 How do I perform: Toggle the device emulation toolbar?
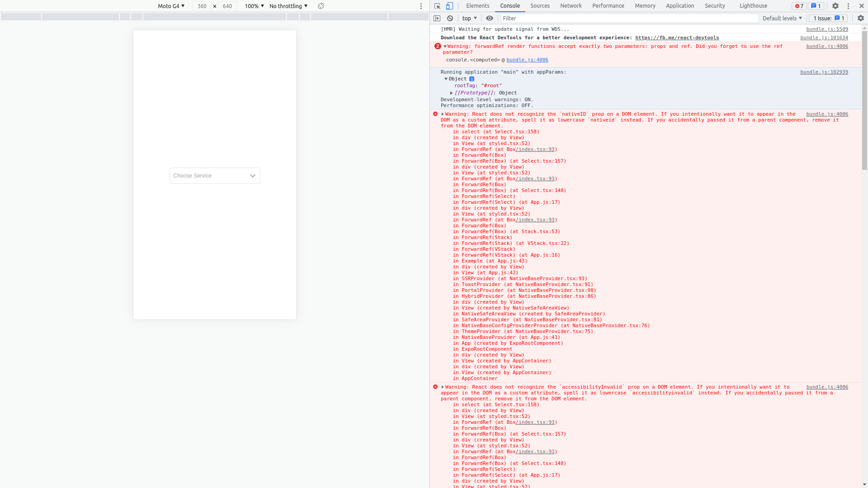(449, 6)
